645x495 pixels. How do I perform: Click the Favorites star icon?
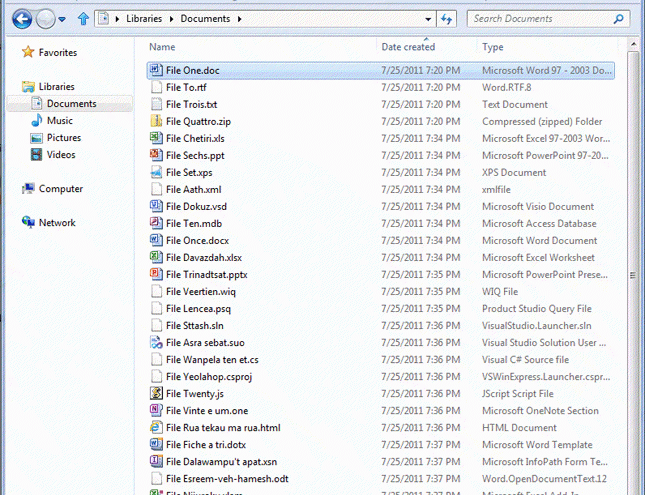[28, 52]
